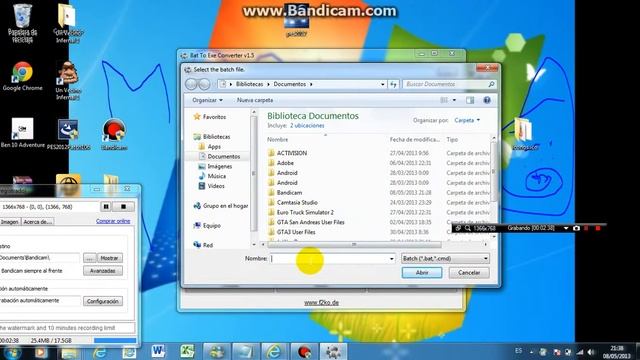The height and width of the screenshot is (360, 640).
Task: Click the magnifier icon on Bandicam recording bar
Action: 467,228
